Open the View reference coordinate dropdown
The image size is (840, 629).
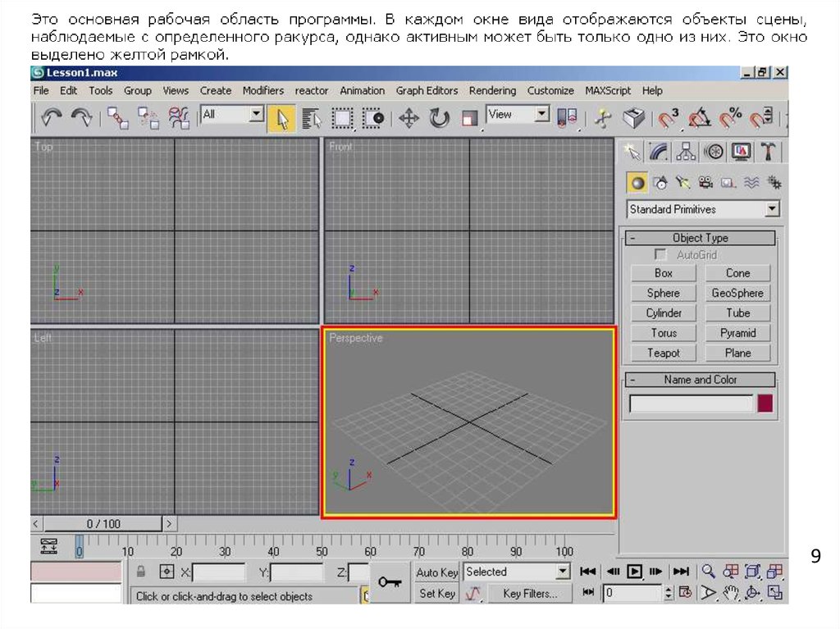pyautogui.click(x=541, y=116)
